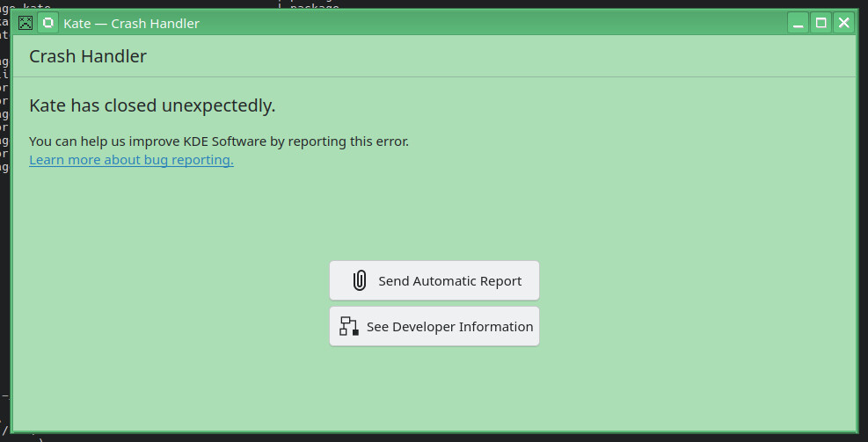Screen dimensions: 868x442
Task: Follow the Learn more about bug reporting link
Action: coord(131,160)
